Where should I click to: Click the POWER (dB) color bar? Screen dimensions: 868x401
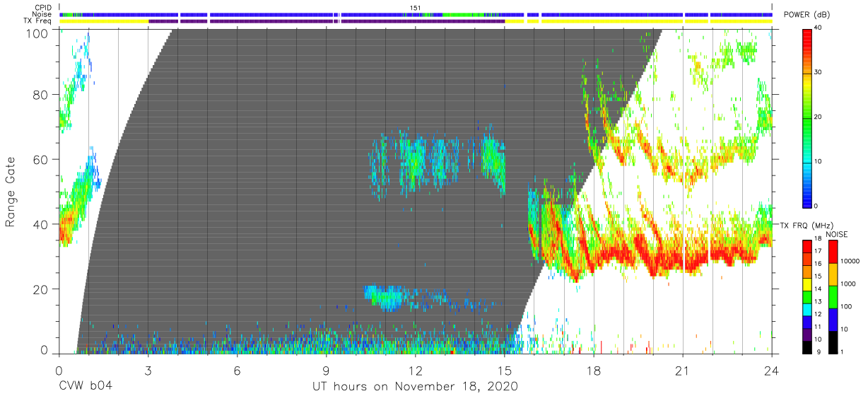(x=807, y=117)
